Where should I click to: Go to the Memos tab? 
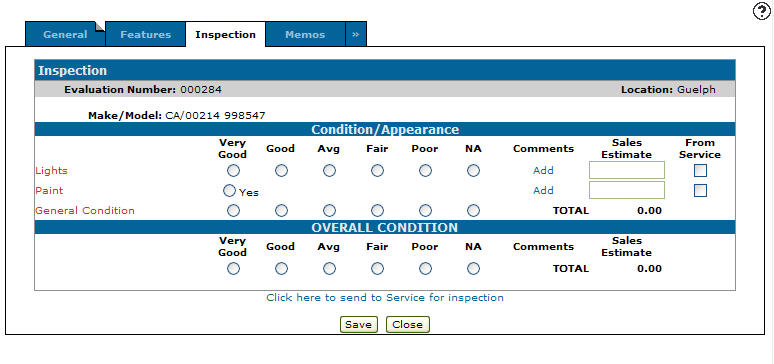[305, 35]
